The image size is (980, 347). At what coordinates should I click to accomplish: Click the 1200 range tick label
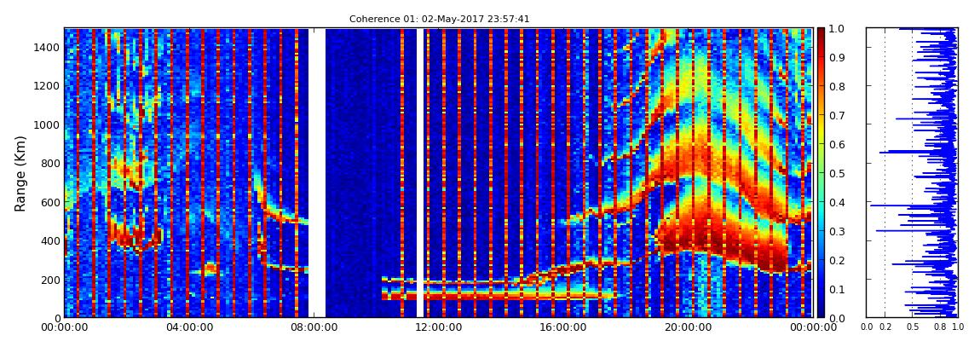(x=46, y=86)
